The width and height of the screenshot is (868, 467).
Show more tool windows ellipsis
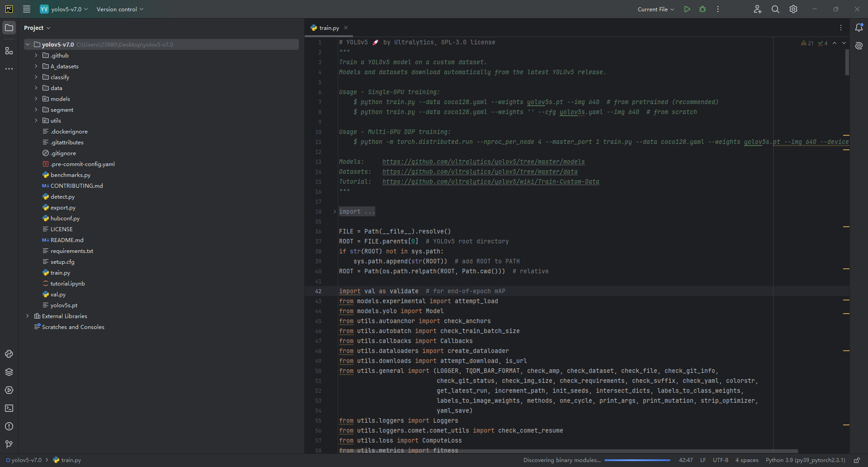coord(9,69)
